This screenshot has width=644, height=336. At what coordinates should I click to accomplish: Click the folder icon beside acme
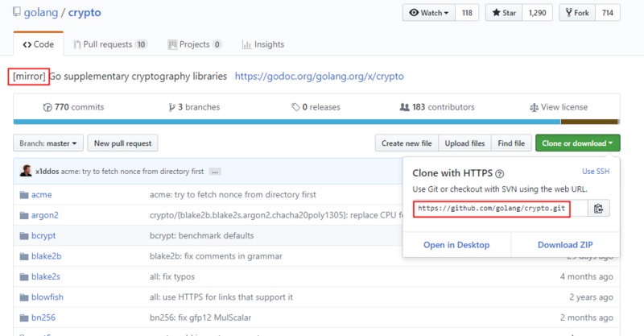tap(24, 195)
